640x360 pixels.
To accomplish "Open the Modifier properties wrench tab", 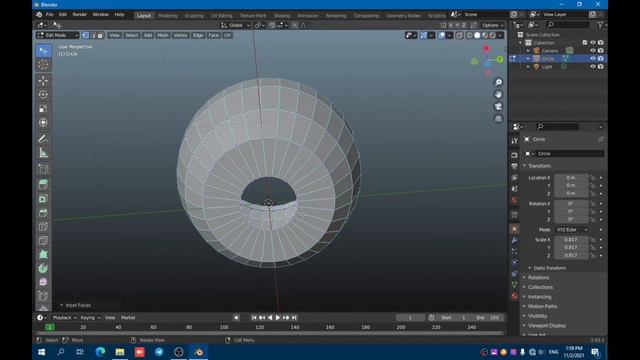I will [x=514, y=240].
